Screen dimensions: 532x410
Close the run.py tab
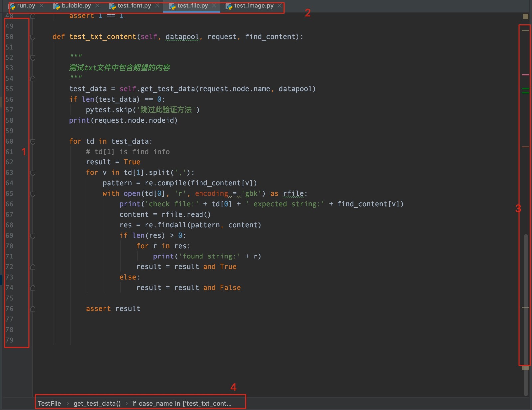coord(41,6)
